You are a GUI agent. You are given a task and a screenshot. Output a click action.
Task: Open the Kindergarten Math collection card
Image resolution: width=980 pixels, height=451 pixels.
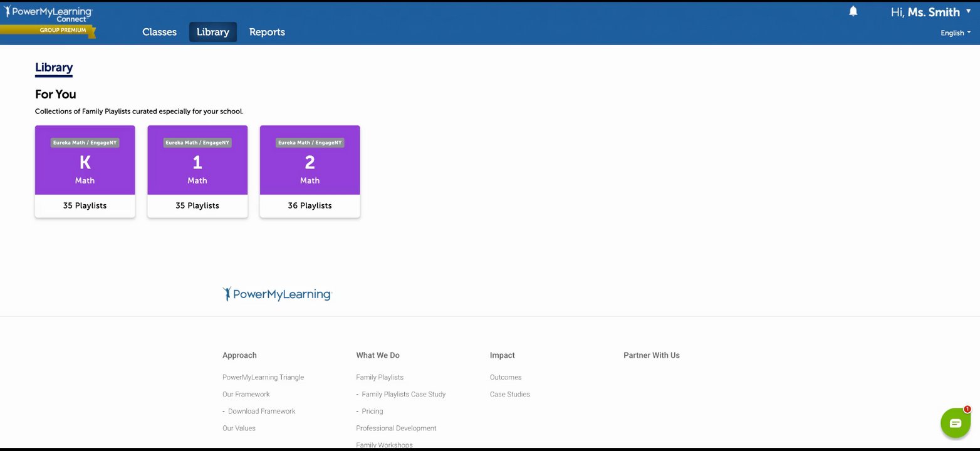coord(85,172)
